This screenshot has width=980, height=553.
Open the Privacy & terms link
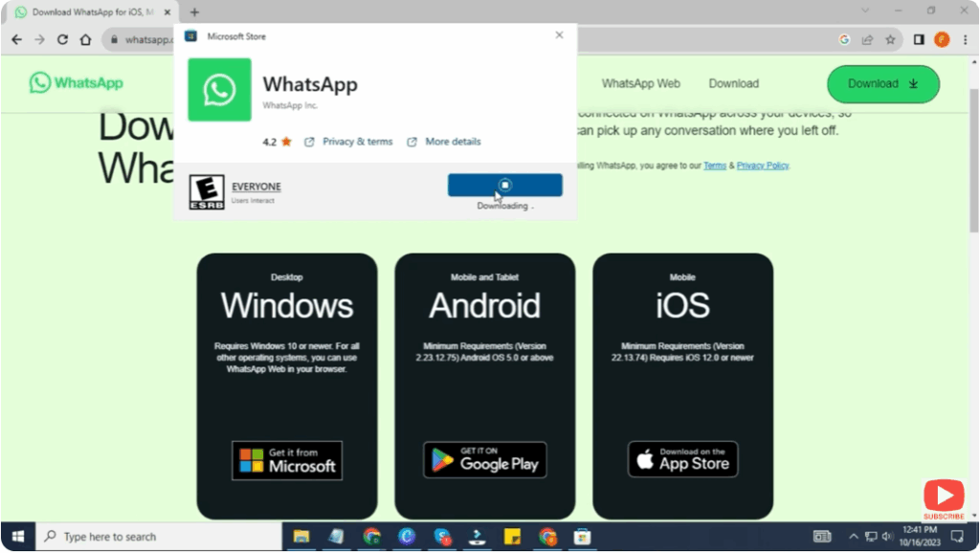357,141
